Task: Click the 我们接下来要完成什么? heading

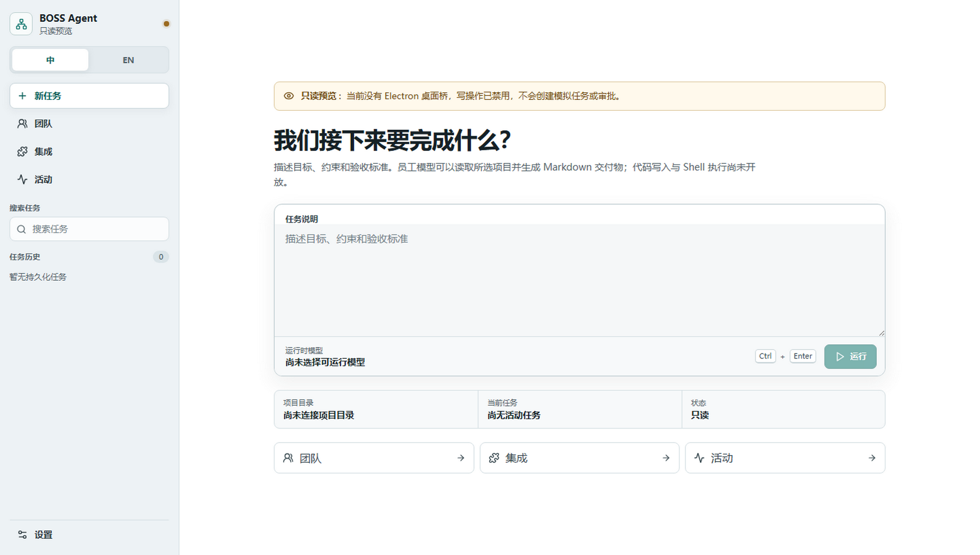Action: pos(392,141)
